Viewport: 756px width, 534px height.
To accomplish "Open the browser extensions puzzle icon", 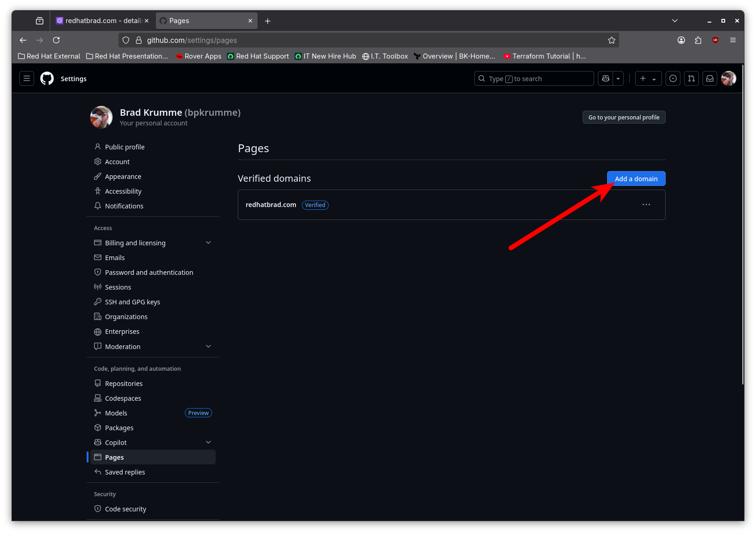I will pos(698,40).
